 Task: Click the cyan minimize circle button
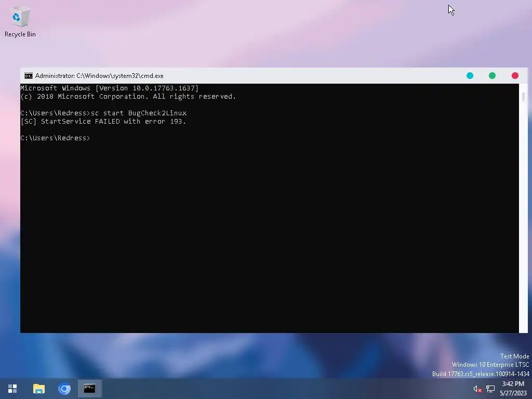(x=470, y=76)
